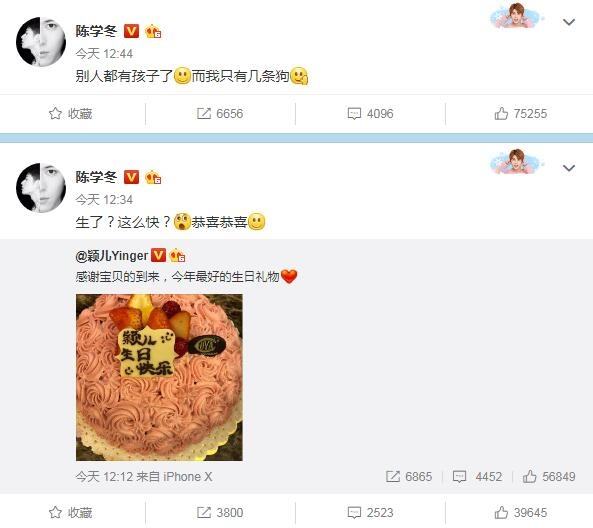Expand second post's options chevron

(569, 168)
